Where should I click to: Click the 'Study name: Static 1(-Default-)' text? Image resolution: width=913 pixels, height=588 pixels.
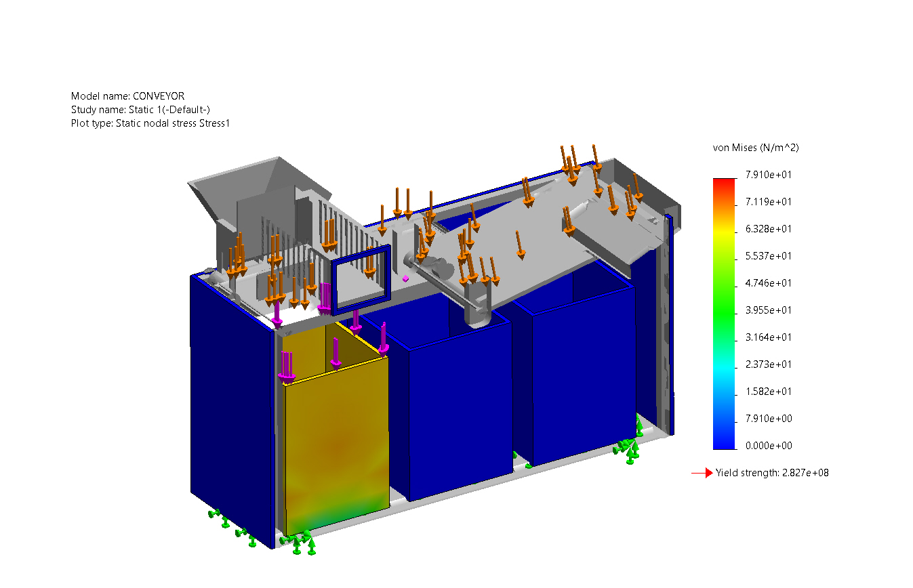140,110
